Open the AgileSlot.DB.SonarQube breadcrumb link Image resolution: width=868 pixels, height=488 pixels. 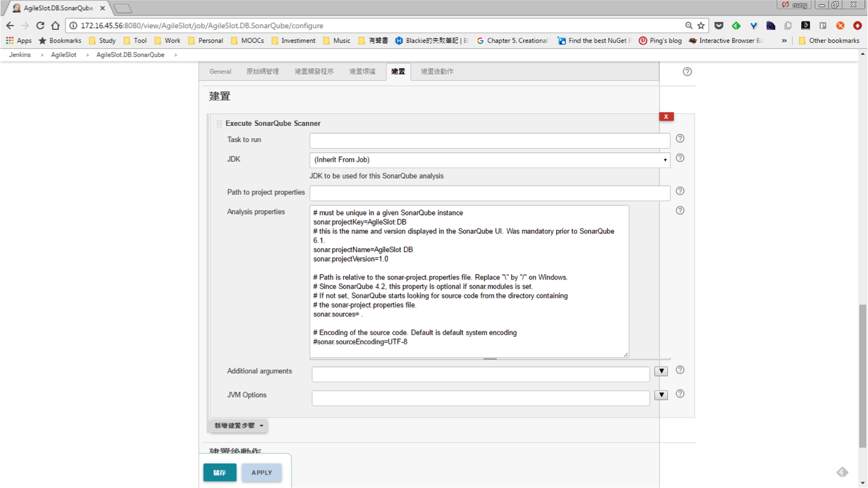(130, 55)
